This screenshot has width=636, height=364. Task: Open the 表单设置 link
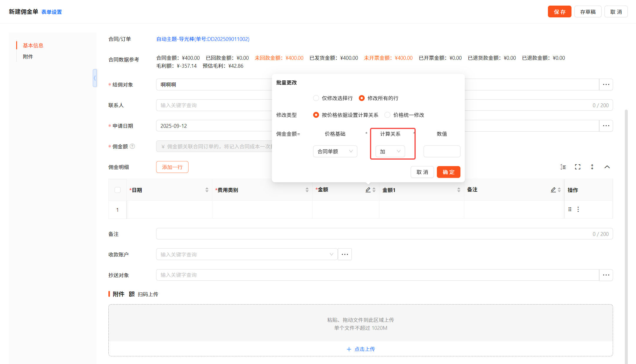click(x=52, y=12)
